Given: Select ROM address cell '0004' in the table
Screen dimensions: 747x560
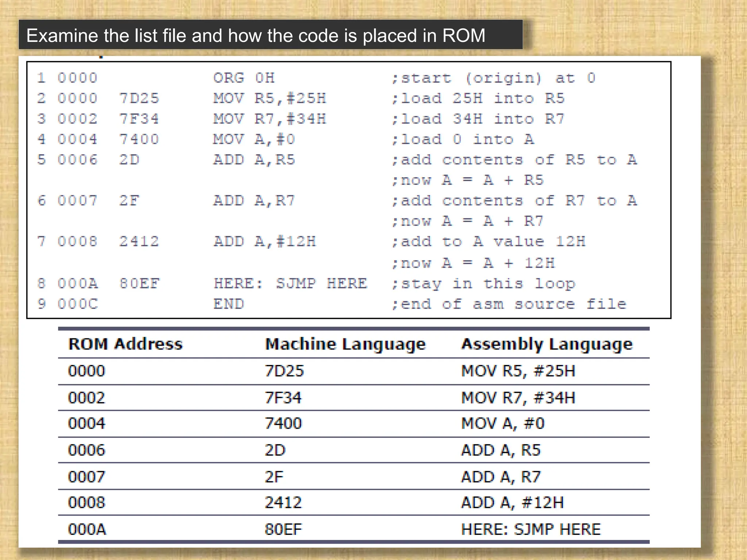Looking at the screenshot, I should coord(86,424).
